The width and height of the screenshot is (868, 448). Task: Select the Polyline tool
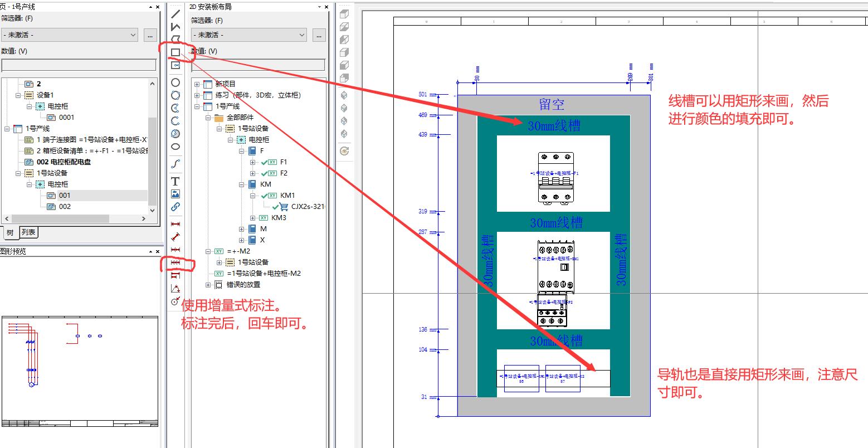coord(175,27)
